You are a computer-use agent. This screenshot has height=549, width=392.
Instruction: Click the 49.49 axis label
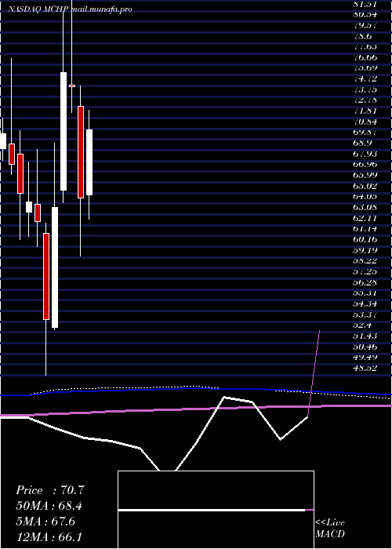[x=365, y=357]
